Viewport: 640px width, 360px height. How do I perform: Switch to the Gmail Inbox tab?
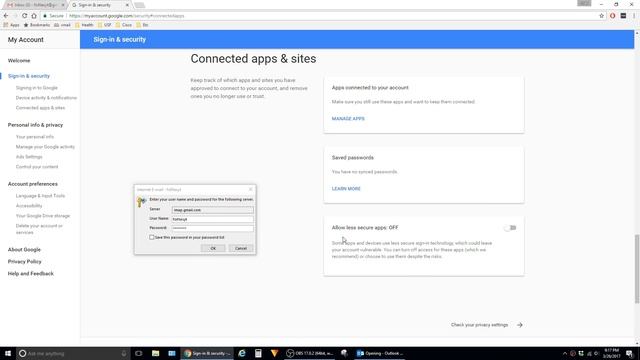(35, 5)
